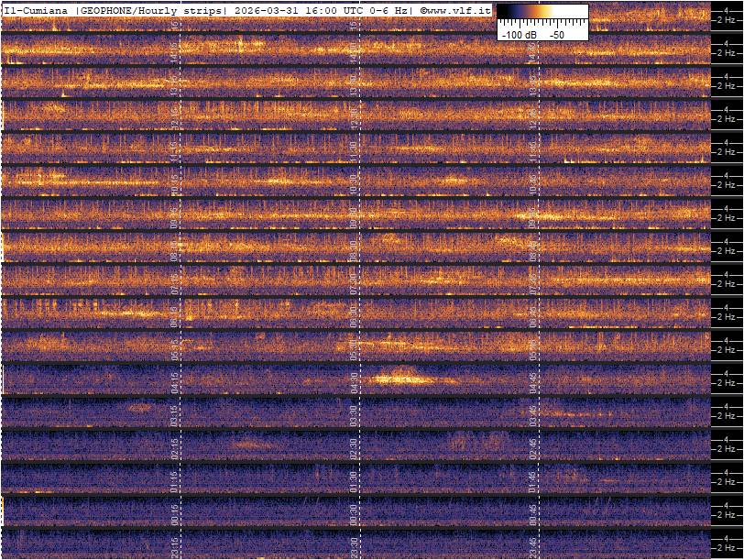
Task: Click the 0-6 Hz range label in header
Action: 382,10
